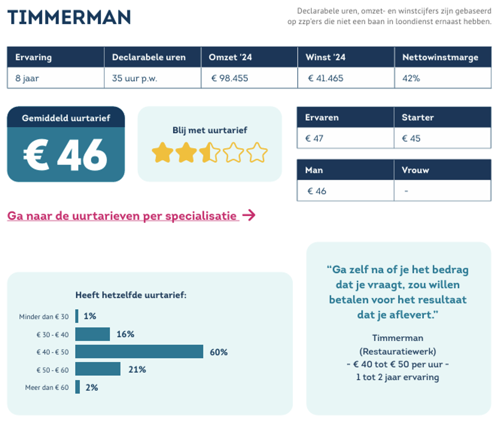
Task: Click the Starter rate € 45 cell
Action: pos(442,138)
